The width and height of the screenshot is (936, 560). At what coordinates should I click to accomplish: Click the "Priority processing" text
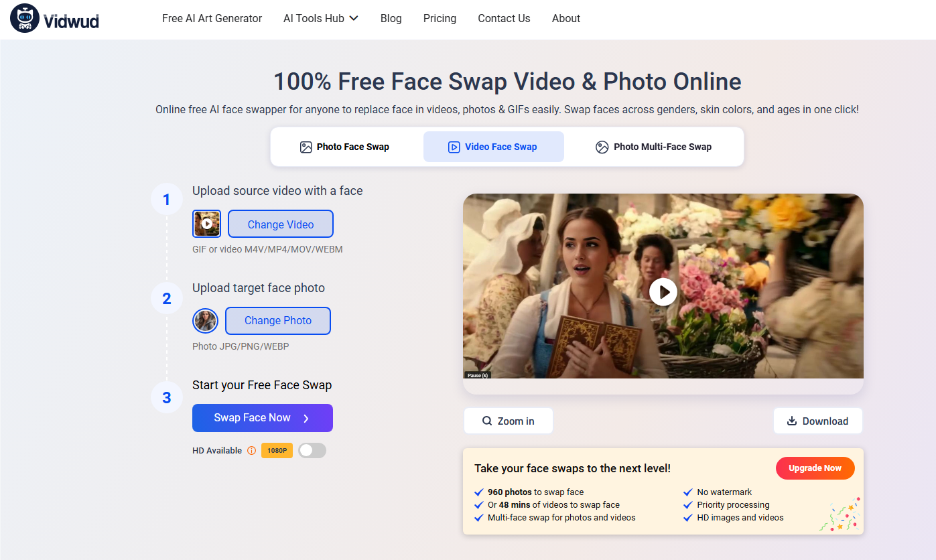pos(733,505)
